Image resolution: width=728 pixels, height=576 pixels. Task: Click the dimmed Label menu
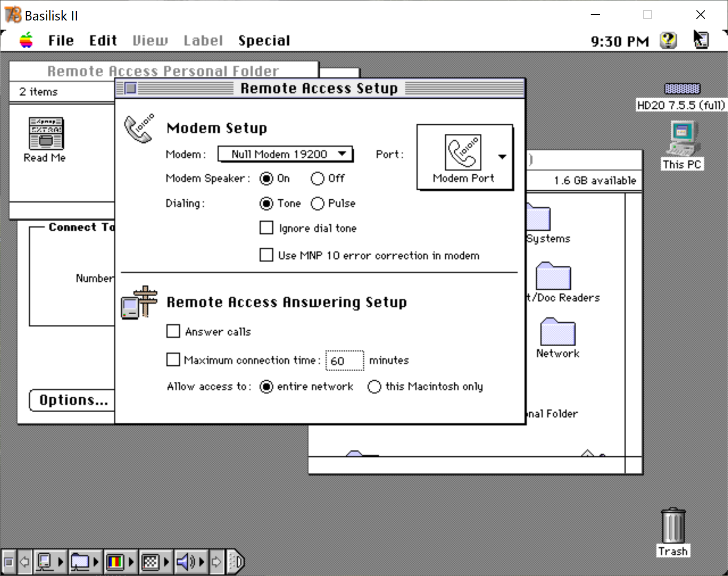(x=203, y=40)
